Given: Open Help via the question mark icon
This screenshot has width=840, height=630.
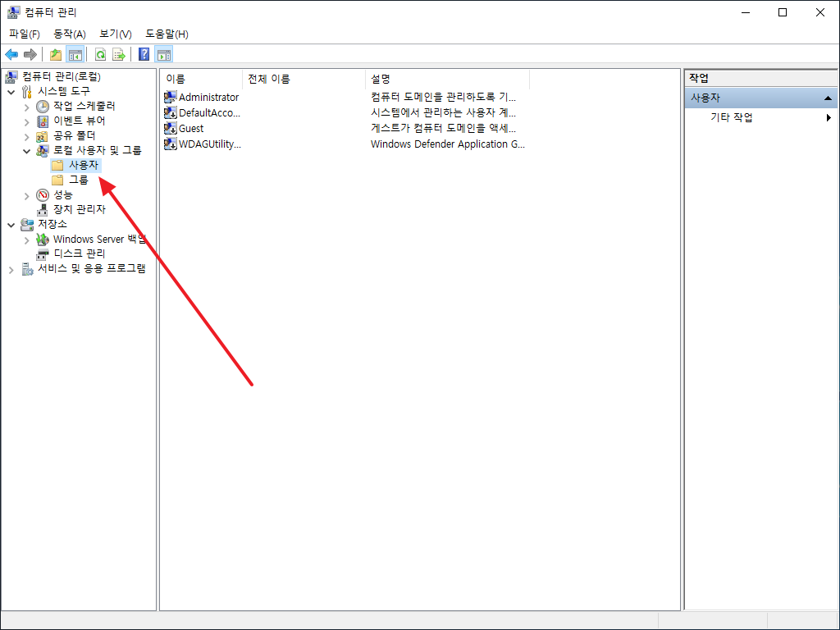Looking at the screenshot, I should [144, 55].
